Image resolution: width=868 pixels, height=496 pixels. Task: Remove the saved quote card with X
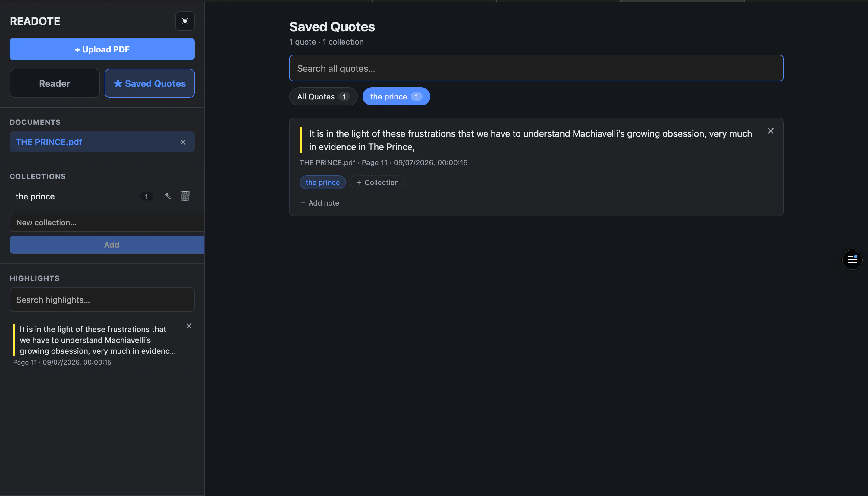tap(771, 131)
